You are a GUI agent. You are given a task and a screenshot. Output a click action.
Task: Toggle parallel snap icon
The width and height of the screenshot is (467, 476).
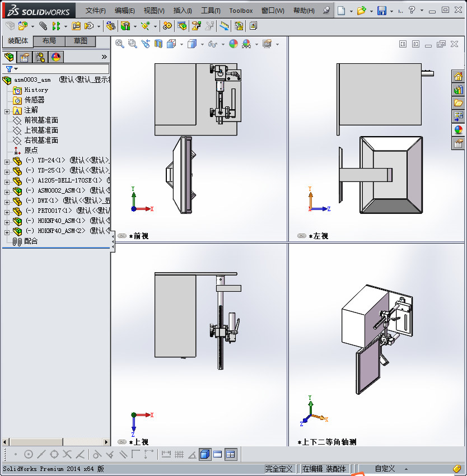[123, 455]
